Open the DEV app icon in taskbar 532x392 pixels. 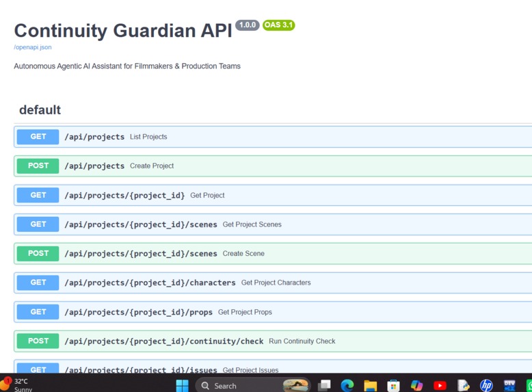click(x=509, y=386)
